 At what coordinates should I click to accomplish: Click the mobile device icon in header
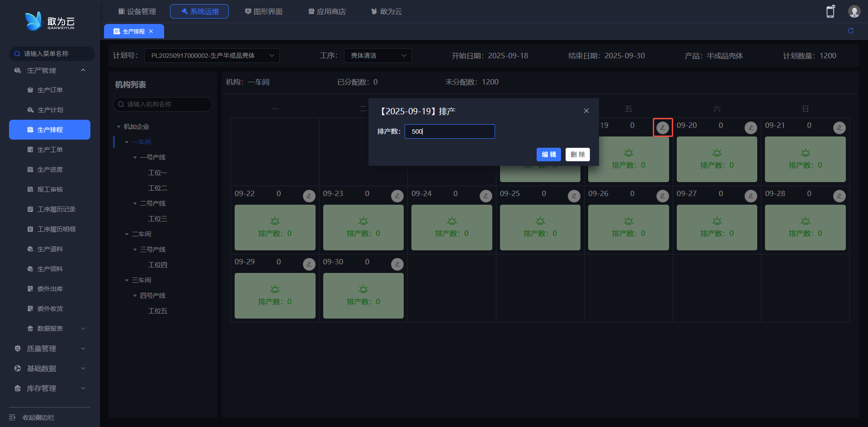[830, 12]
